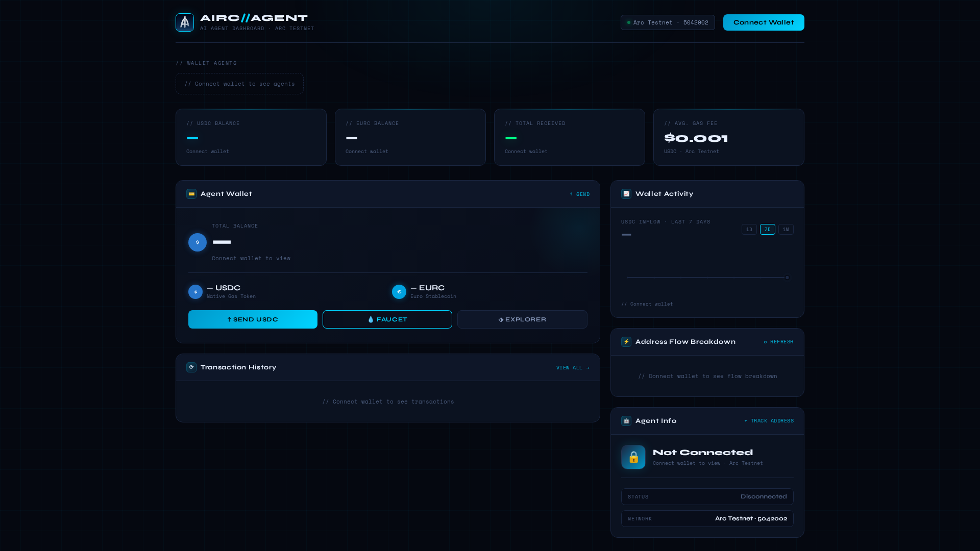The width and height of the screenshot is (980, 551).
Task: Click the 'Connect wallet to see agents' placeholder
Action: pos(239,84)
